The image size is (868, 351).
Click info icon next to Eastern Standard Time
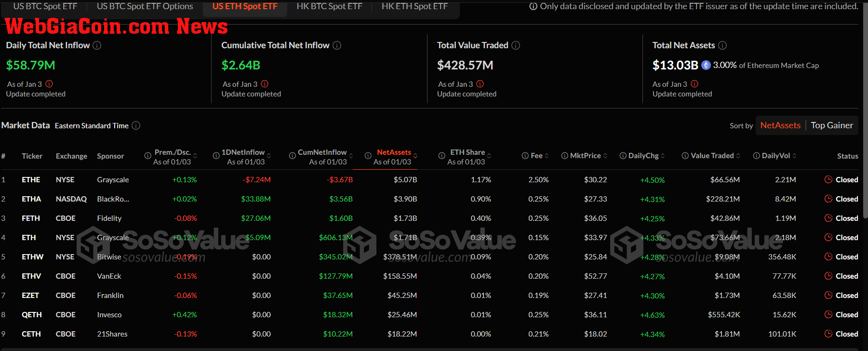(136, 125)
